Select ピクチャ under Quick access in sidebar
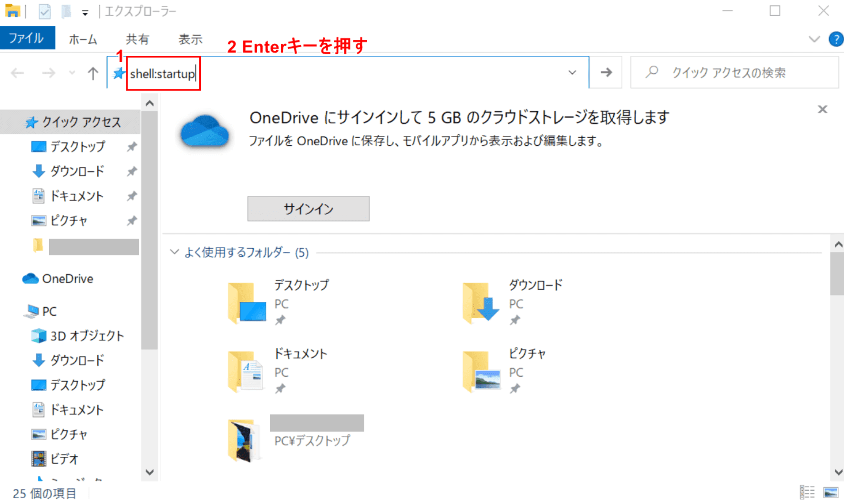Viewport: 844px width, 504px height. pos(59,221)
